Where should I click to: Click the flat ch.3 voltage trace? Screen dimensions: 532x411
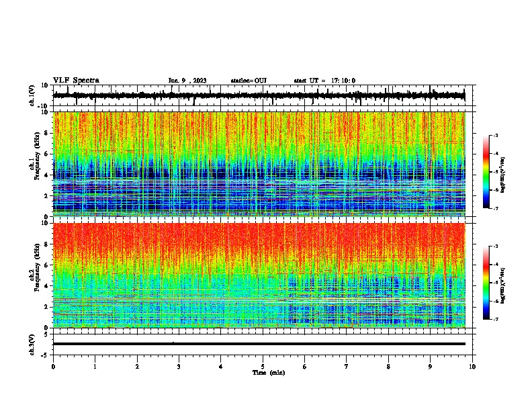[x=259, y=344]
